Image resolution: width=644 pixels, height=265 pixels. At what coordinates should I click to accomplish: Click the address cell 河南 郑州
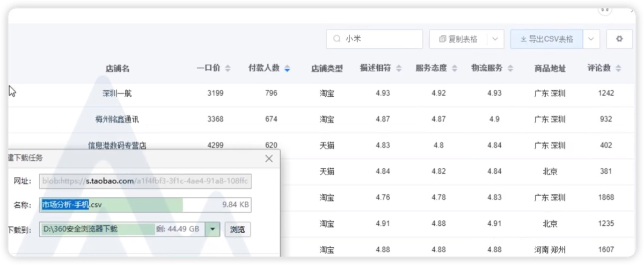(550, 249)
